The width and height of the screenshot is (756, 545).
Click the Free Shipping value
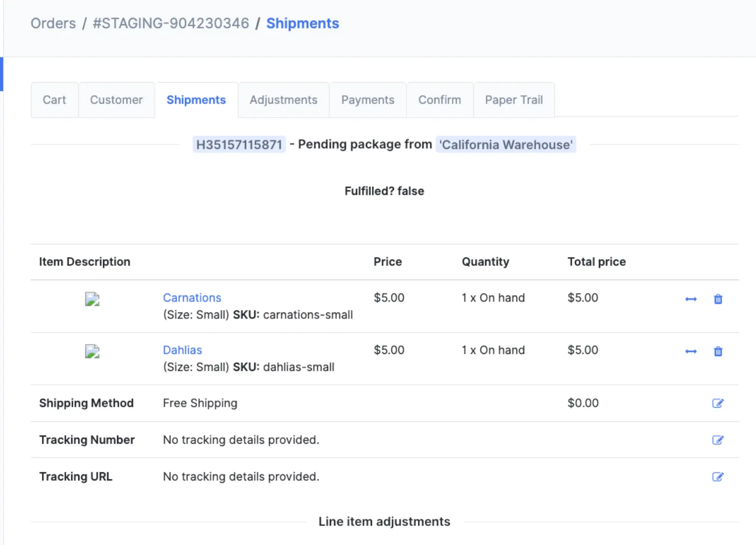pyautogui.click(x=200, y=403)
